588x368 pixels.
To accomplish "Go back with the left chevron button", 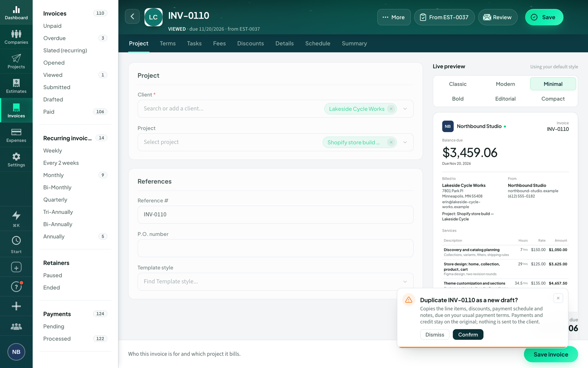I will 132,17.
